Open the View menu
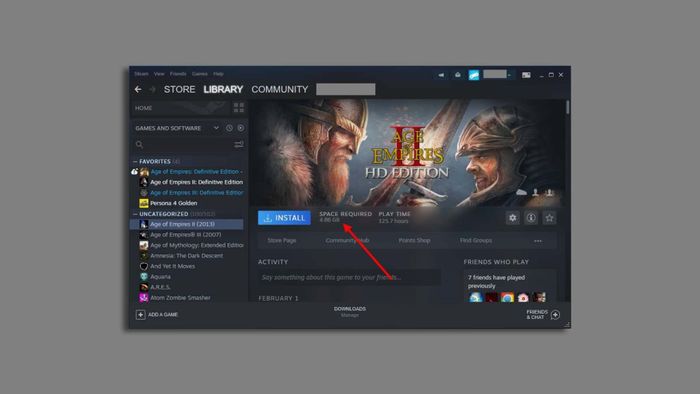This screenshot has height=394, width=700. (159, 74)
